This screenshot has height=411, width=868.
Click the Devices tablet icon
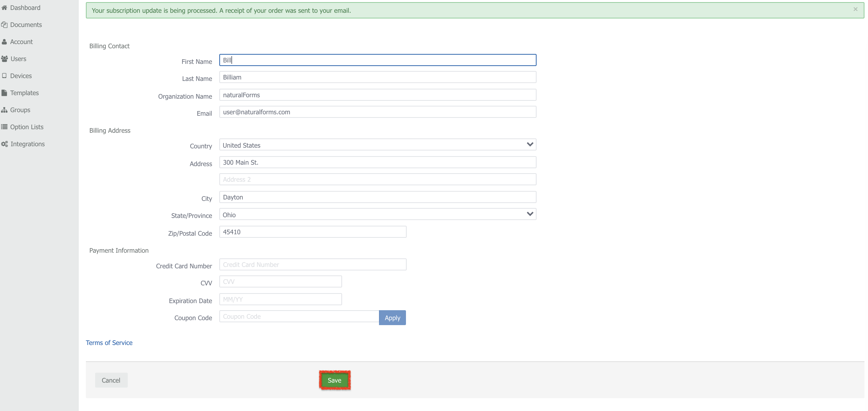coord(4,76)
